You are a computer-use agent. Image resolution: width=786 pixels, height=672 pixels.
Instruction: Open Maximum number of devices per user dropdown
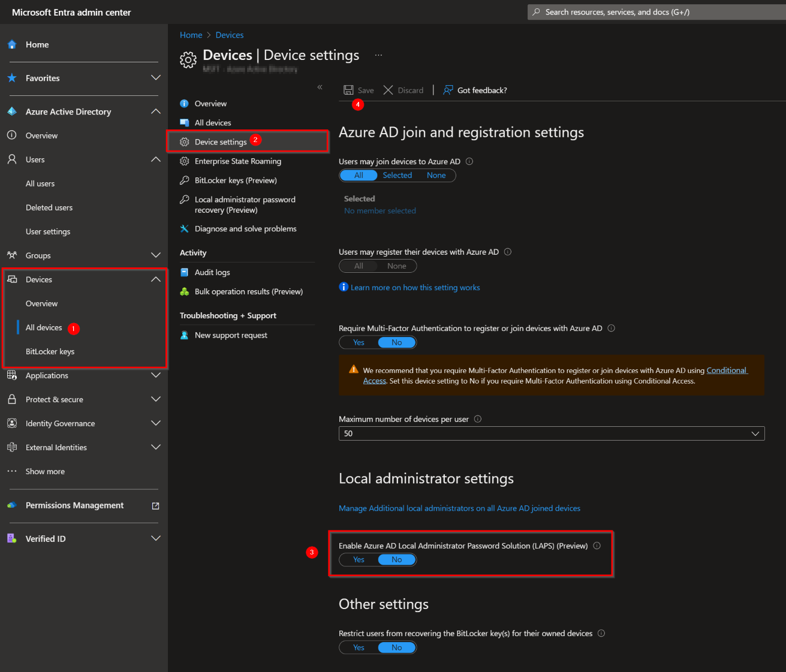pos(755,433)
